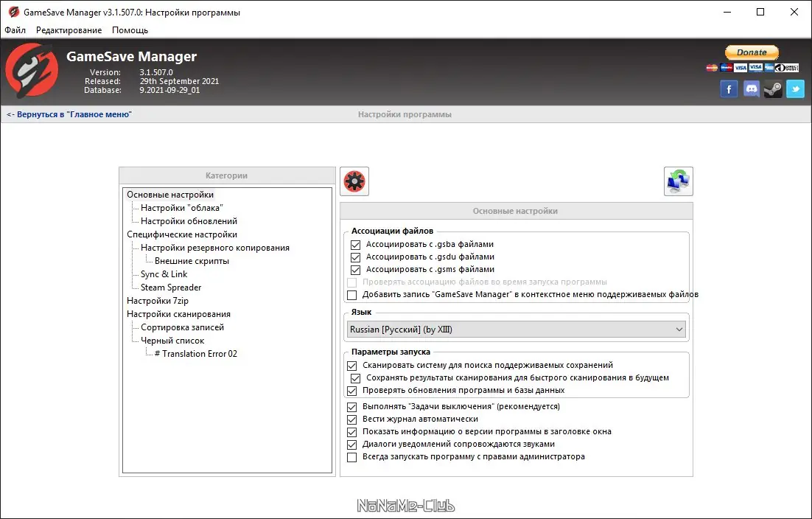Select 'Настройки 7zip' category

[x=158, y=301]
